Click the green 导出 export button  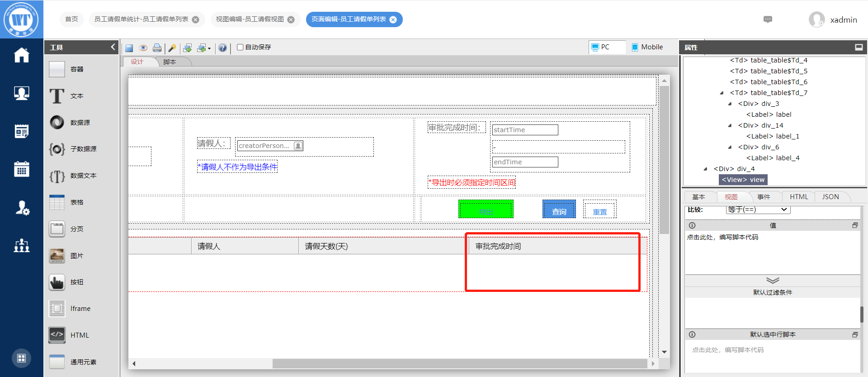pyautogui.click(x=486, y=209)
